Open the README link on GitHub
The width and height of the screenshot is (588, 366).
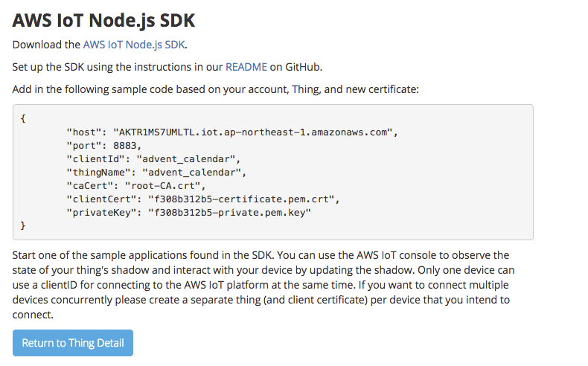pyautogui.click(x=246, y=67)
